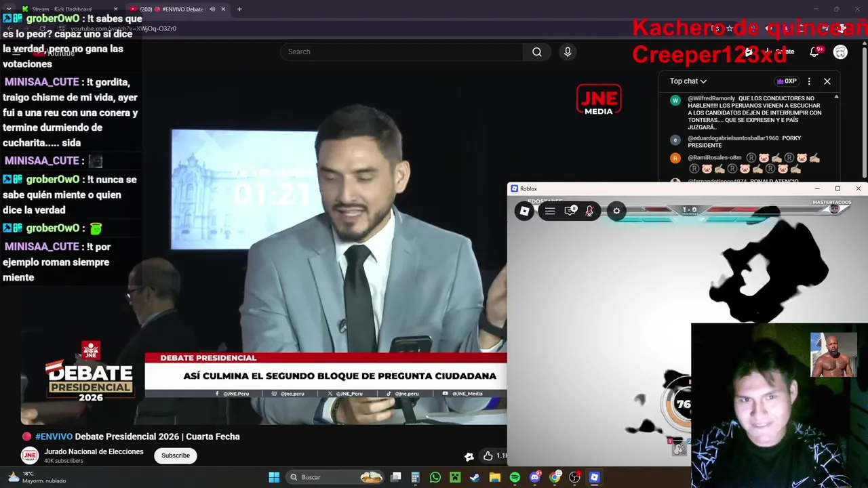Open the weather widget showing 18°C
Viewport: 868px width, 488px height.
[37, 477]
